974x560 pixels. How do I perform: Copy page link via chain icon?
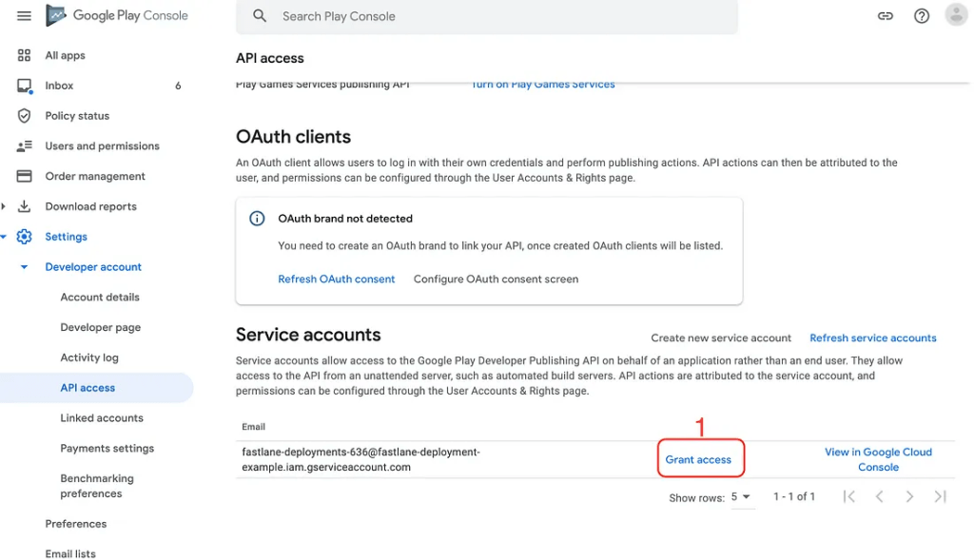886,16
